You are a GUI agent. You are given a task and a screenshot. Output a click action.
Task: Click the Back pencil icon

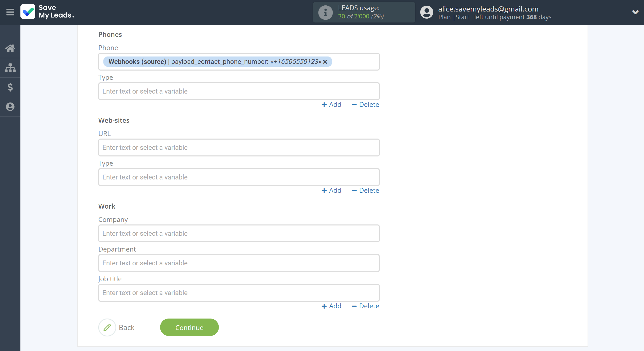click(x=107, y=327)
